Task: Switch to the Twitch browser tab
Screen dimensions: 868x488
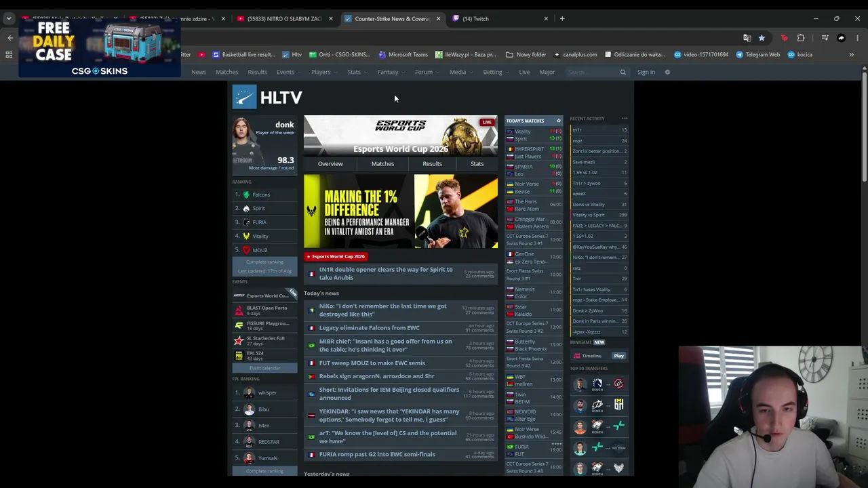Action: tap(502, 18)
